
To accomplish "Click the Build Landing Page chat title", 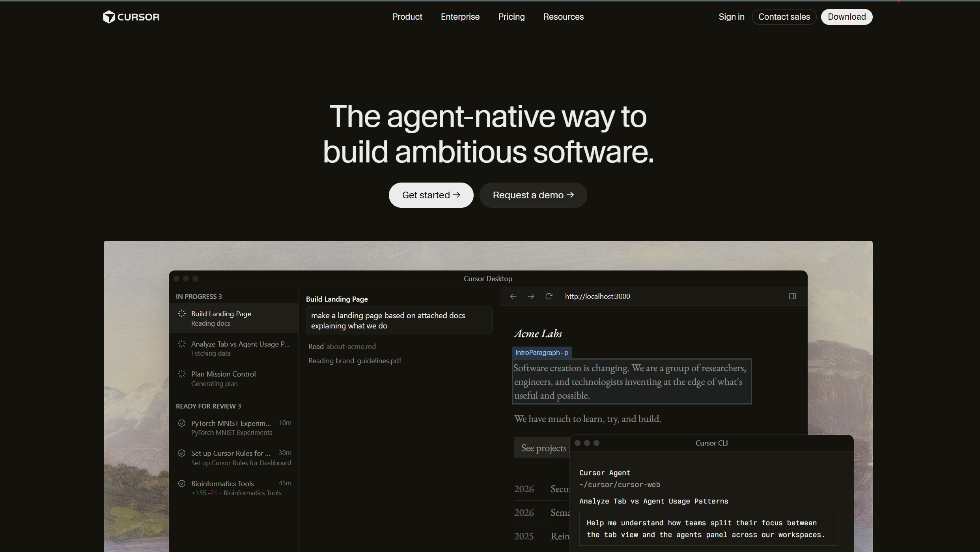I will [x=337, y=299].
